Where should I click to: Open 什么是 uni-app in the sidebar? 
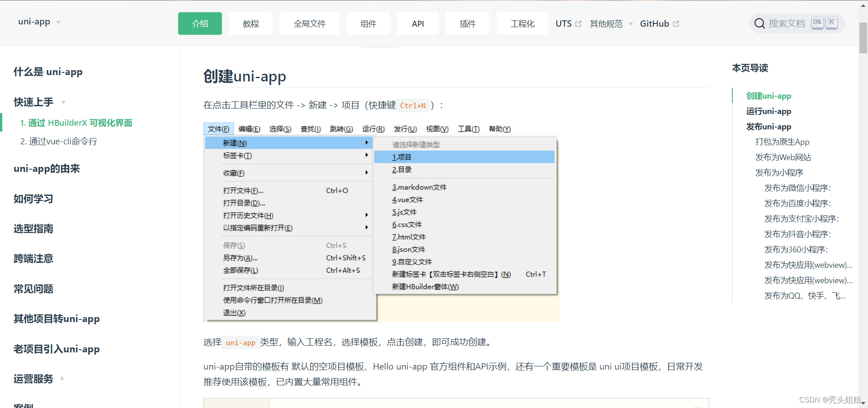48,72
